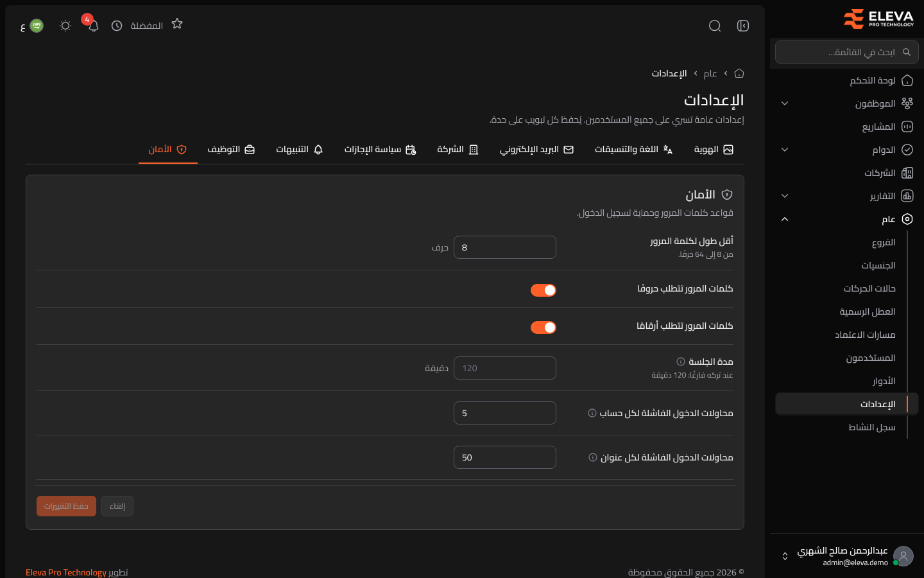Open recent history clock icon
The height and width of the screenshot is (578, 924).
pos(117,26)
